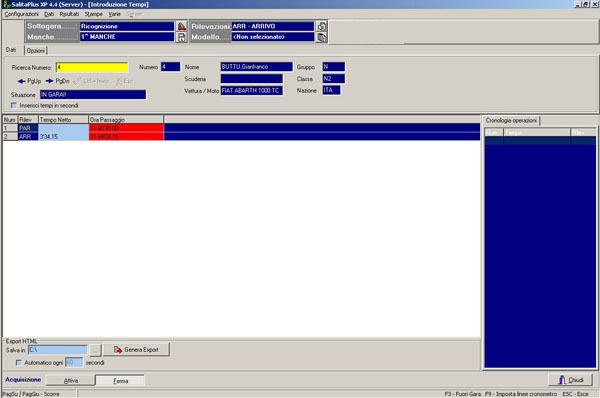The width and height of the screenshot is (600, 398).
Task: Open the Dati menu
Action: coord(49,14)
